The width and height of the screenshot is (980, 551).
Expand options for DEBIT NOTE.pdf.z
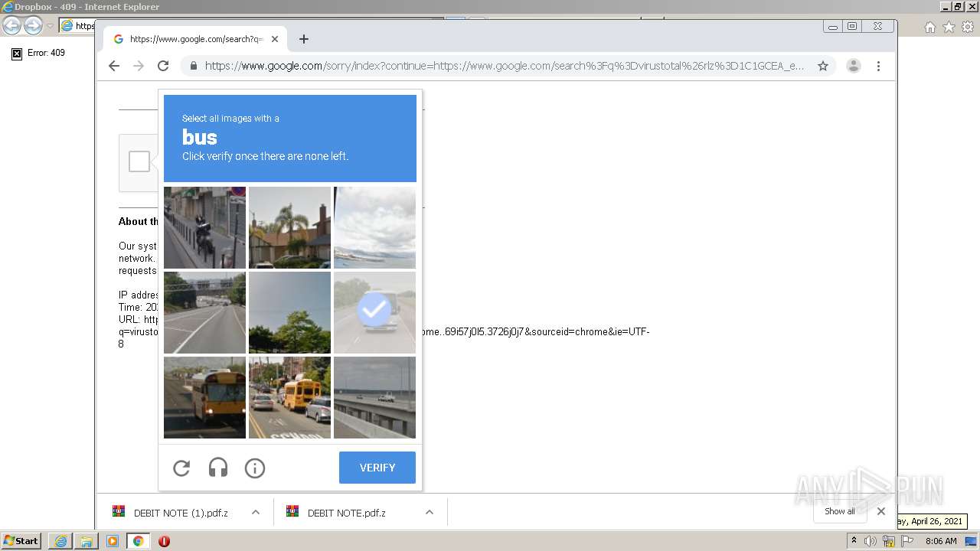[x=430, y=513]
